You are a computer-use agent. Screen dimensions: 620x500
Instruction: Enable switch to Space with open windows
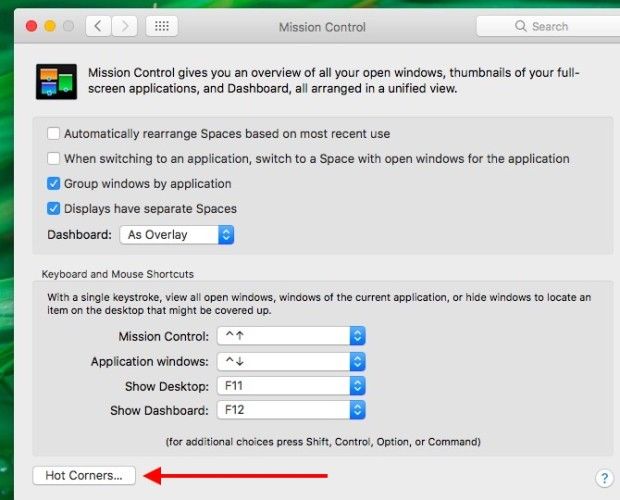point(53,158)
